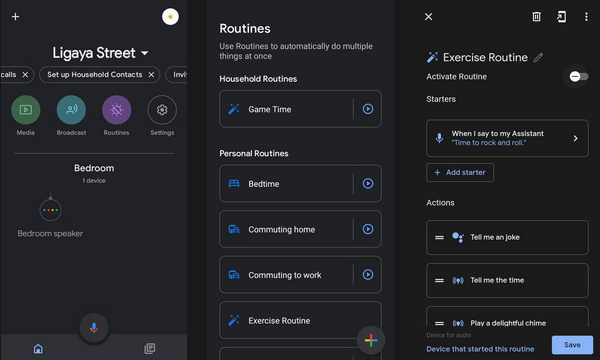This screenshot has width=600, height=360.
Task: Click the car icon beside Commuting home
Action: coord(234,229)
